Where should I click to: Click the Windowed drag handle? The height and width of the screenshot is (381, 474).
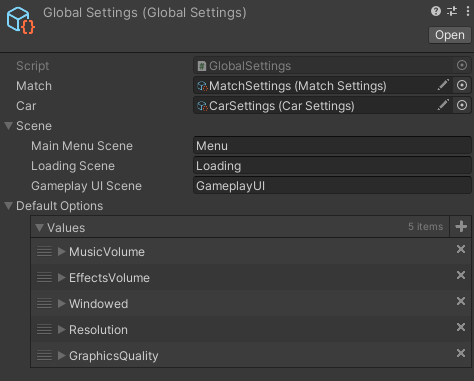coord(44,303)
